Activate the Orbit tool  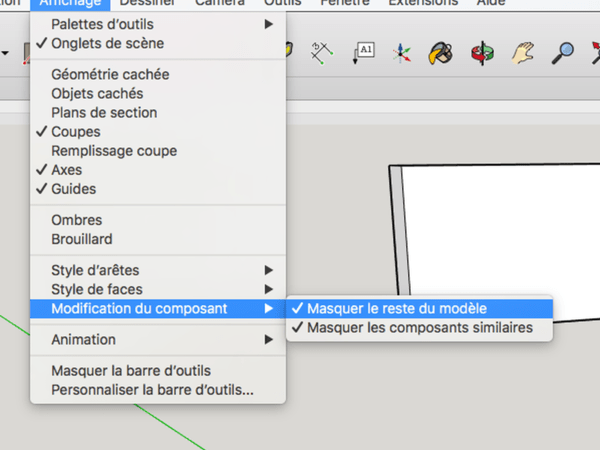point(482,51)
